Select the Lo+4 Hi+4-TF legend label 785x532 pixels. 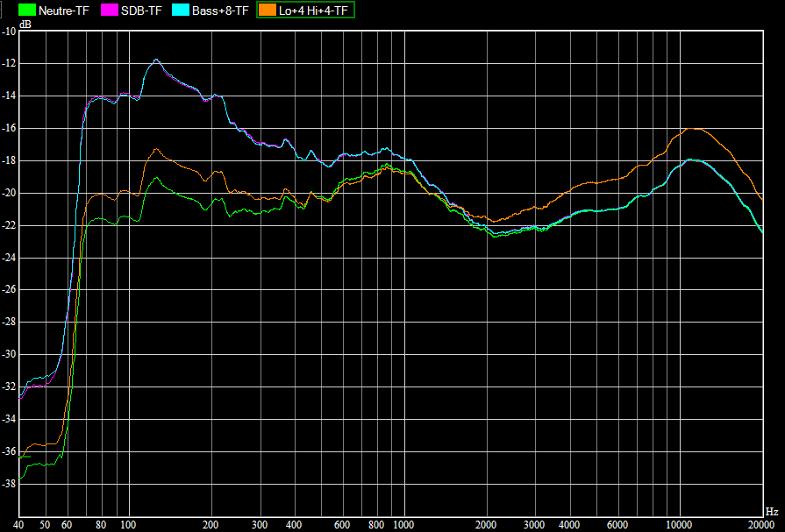[x=313, y=11]
